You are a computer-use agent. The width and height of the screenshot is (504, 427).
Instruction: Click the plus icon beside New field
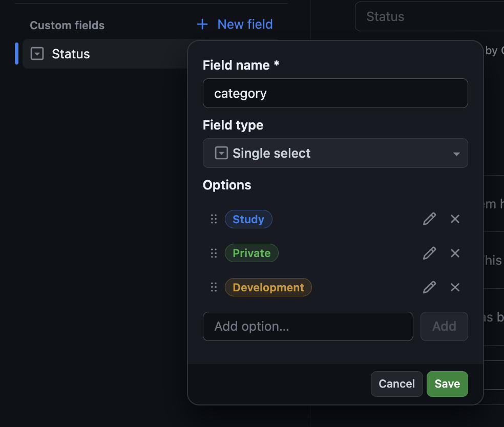[202, 24]
